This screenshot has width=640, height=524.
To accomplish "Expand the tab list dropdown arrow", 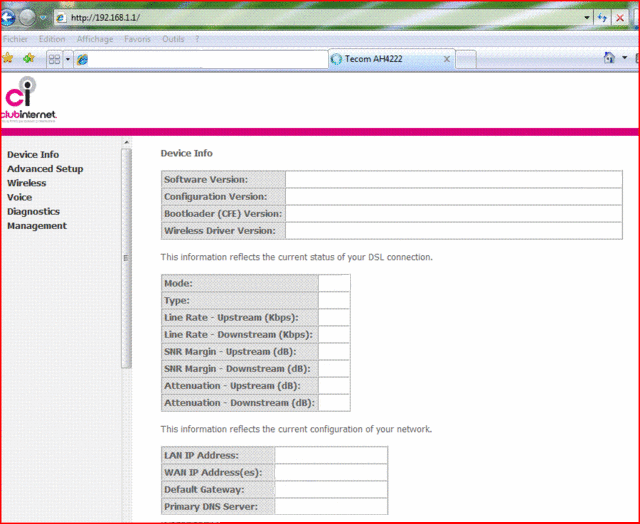I will [x=68, y=60].
